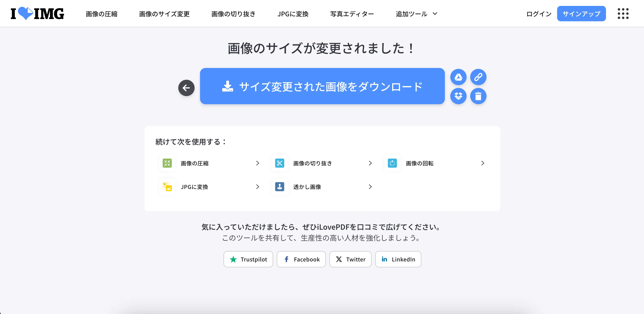Save to Dropbox icon
This screenshot has height=314, width=644.
[x=458, y=96]
